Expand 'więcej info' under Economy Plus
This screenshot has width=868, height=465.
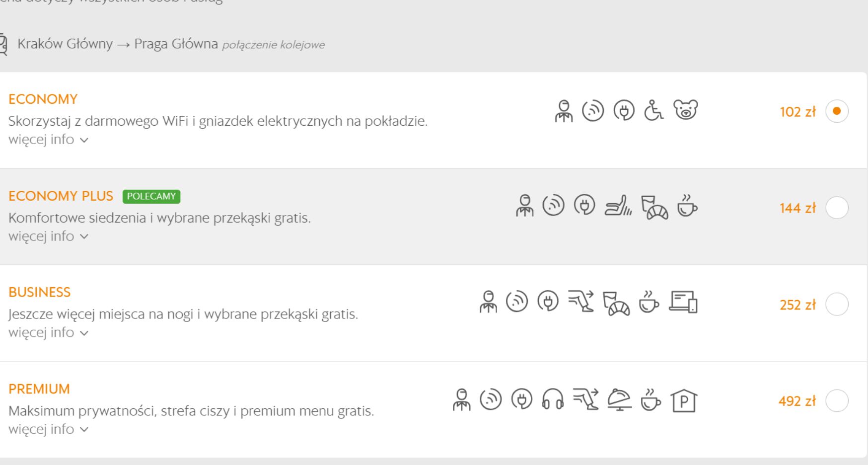coord(48,236)
